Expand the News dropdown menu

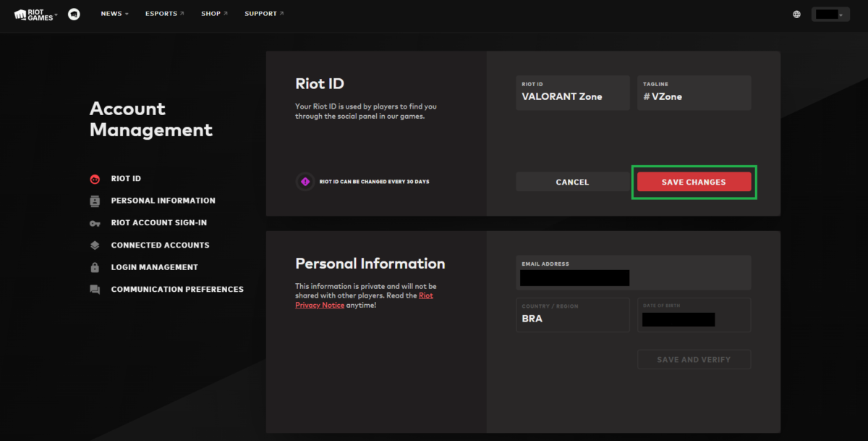(114, 14)
